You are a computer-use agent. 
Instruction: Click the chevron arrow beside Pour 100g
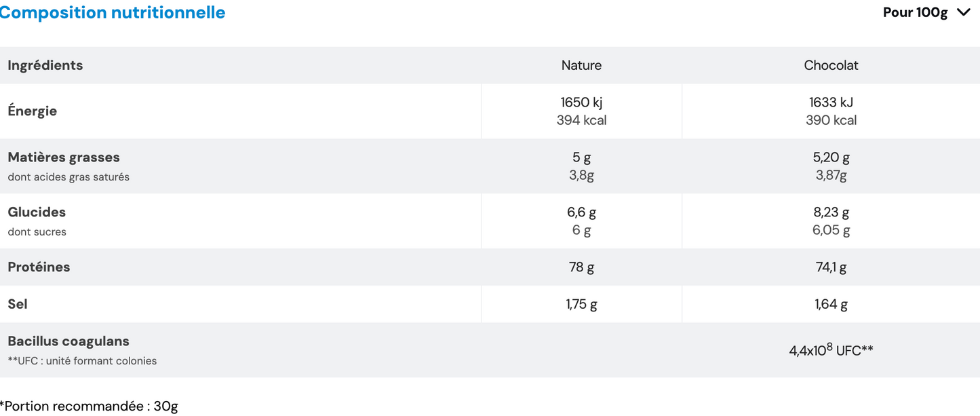[963, 13]
